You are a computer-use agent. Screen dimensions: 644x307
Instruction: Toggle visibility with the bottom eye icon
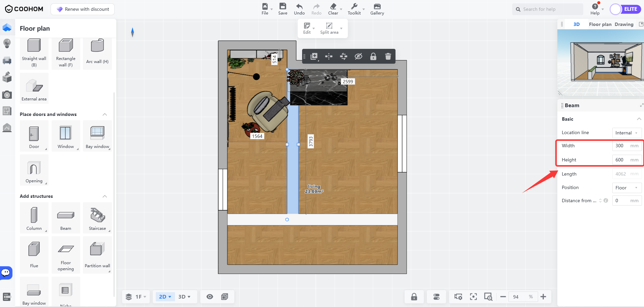coord(210,297)
